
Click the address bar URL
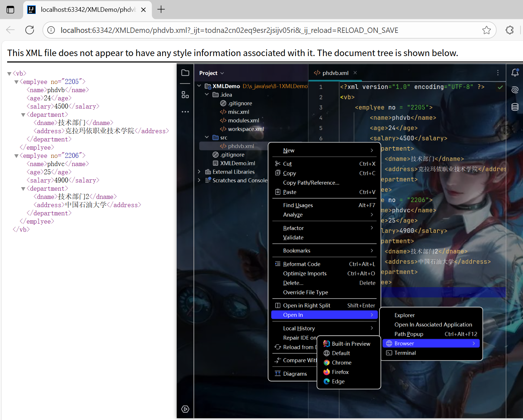pos(229,30)
